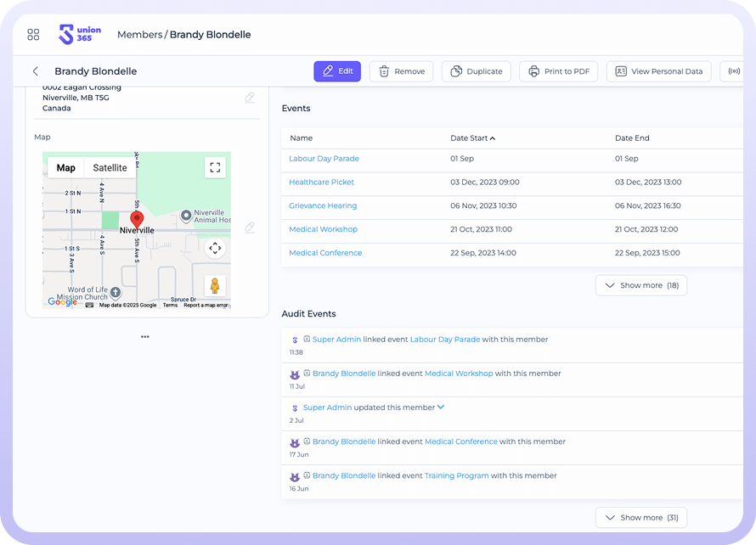This screenshot has height=545, width=756.
Task: Go back using the left arrow
Action: (35, 71)
